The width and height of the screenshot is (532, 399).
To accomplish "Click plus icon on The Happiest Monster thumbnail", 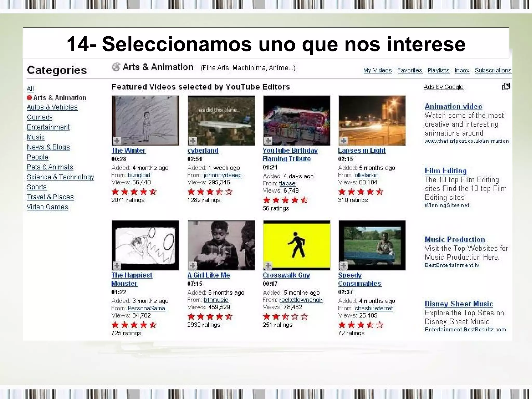I will 117,265.
